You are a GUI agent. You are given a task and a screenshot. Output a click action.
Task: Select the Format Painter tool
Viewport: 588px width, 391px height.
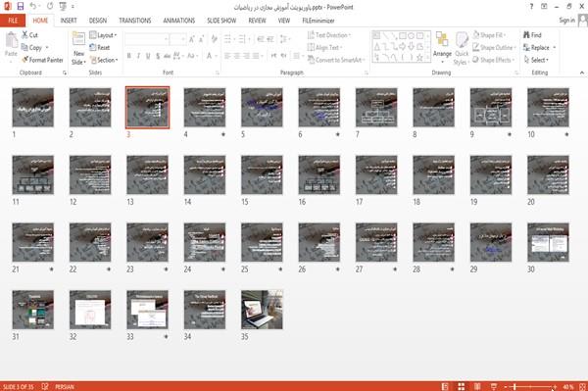point(43,60)
